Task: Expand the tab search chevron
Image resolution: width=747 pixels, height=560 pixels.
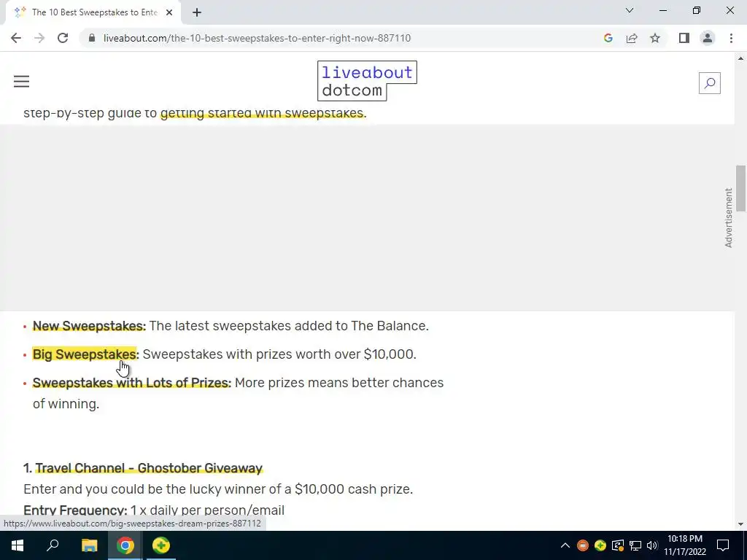Action: pos(630,10)
